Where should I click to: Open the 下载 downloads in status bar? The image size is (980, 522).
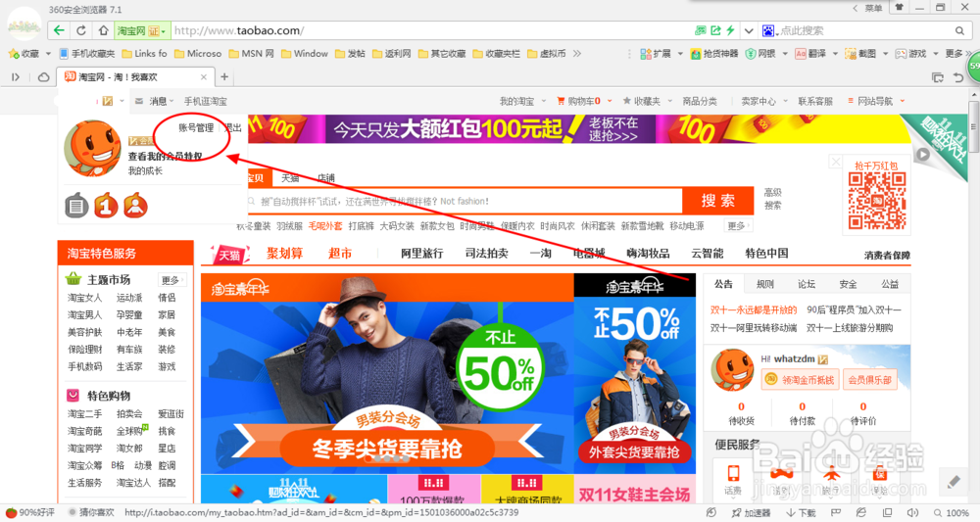(x=802, y=512)
